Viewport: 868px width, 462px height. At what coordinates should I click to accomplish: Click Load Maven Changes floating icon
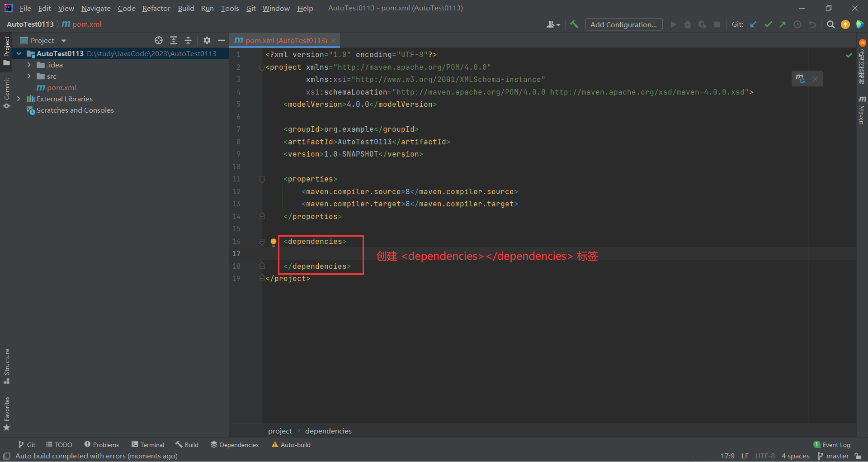(800, 79)
